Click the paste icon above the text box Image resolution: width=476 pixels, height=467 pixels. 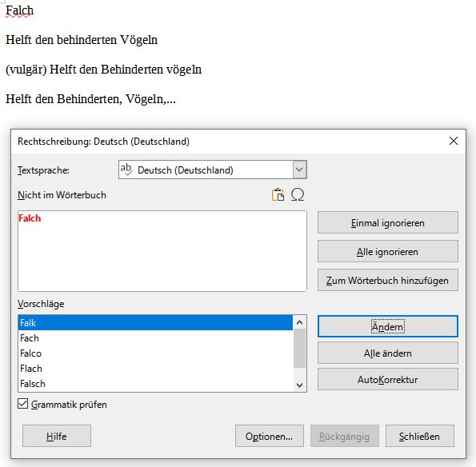[x=278, y=194]
